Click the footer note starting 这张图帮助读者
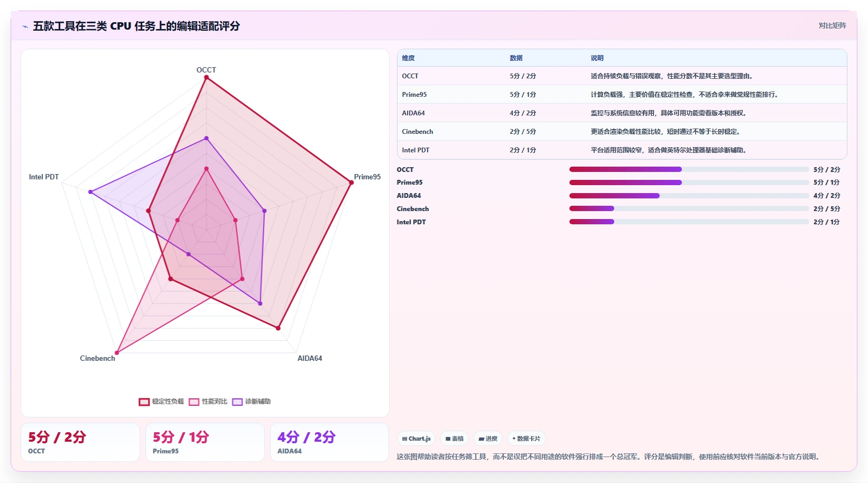Image resolution: width=868 pixels, height=483 pixels. (x=610, y=457)
